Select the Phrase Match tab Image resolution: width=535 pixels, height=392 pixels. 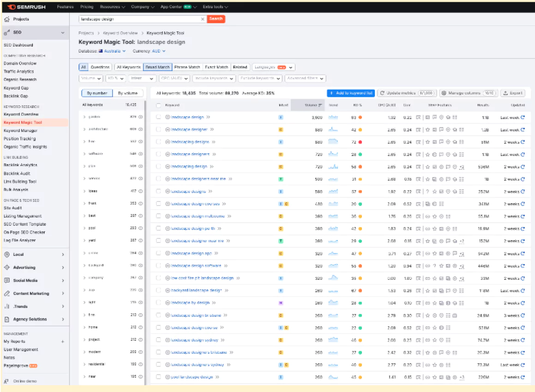(187, 67)
